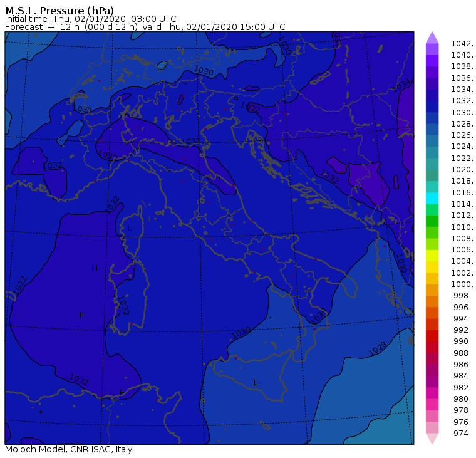Click the 976. legend label

pos(463,422)
